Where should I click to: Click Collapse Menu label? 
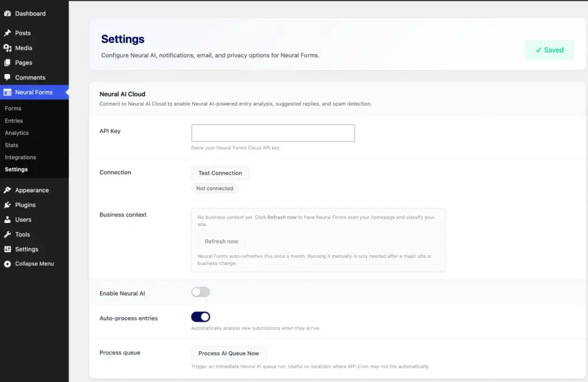(34, 264)
